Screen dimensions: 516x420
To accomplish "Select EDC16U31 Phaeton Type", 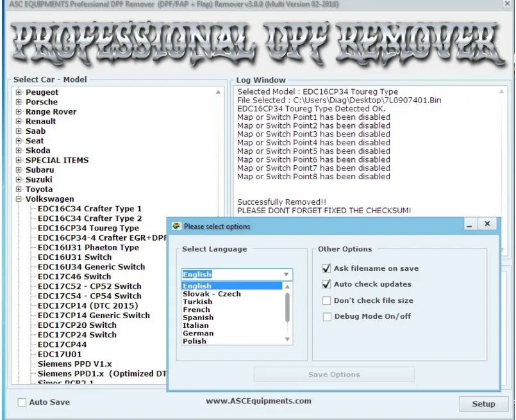I will 88,248.
